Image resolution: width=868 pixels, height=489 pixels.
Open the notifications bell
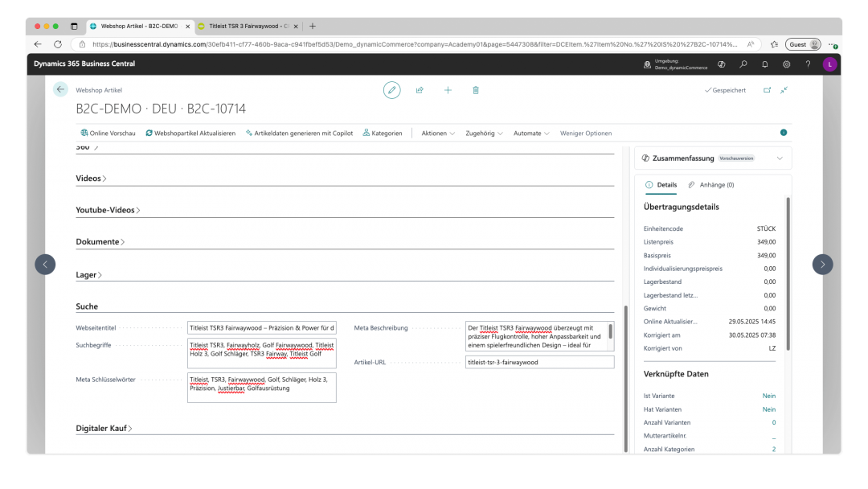[x=764, y=64]
